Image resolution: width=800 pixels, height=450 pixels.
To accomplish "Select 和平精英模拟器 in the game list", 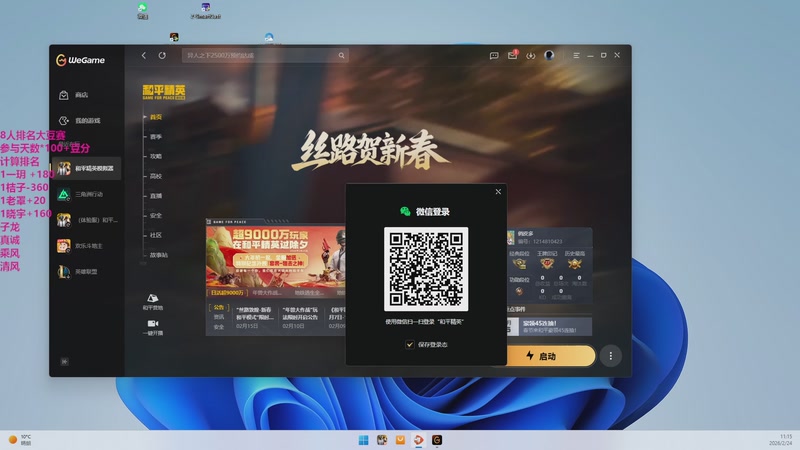I will click(86, 168).
